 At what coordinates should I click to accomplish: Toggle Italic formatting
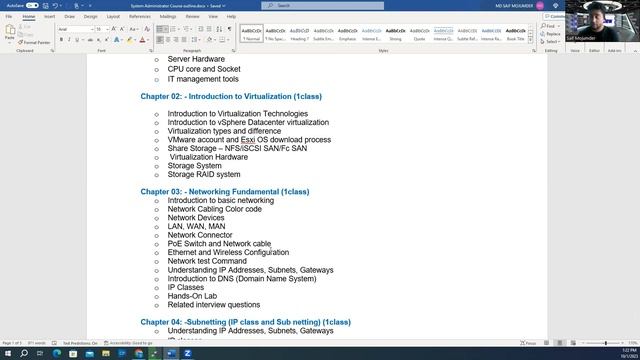[x=69, y=40]
